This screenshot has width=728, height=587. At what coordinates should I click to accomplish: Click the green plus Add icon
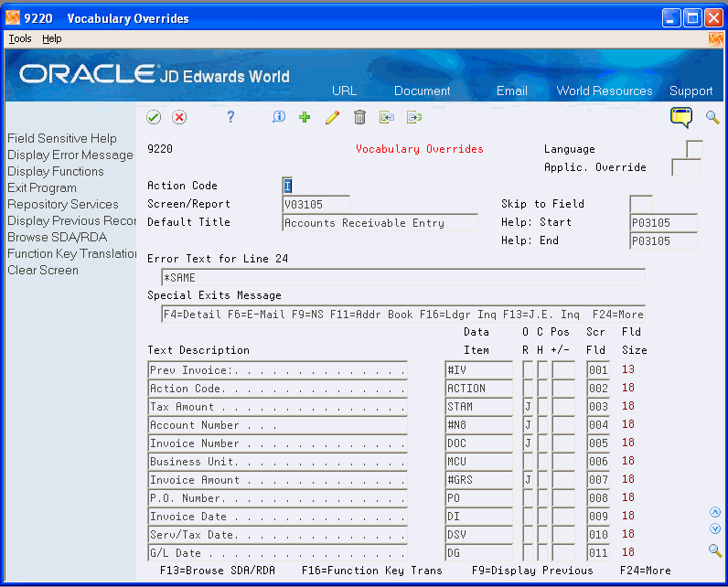tap(305, 117)
